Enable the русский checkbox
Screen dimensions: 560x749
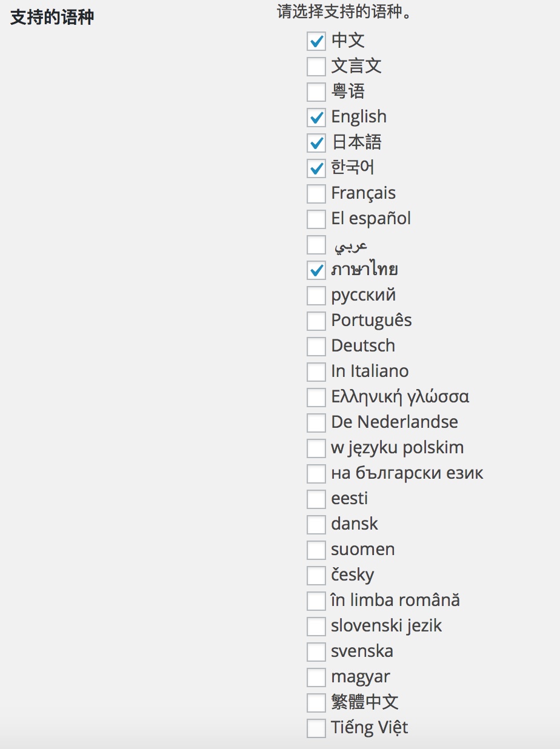[316, 296]
